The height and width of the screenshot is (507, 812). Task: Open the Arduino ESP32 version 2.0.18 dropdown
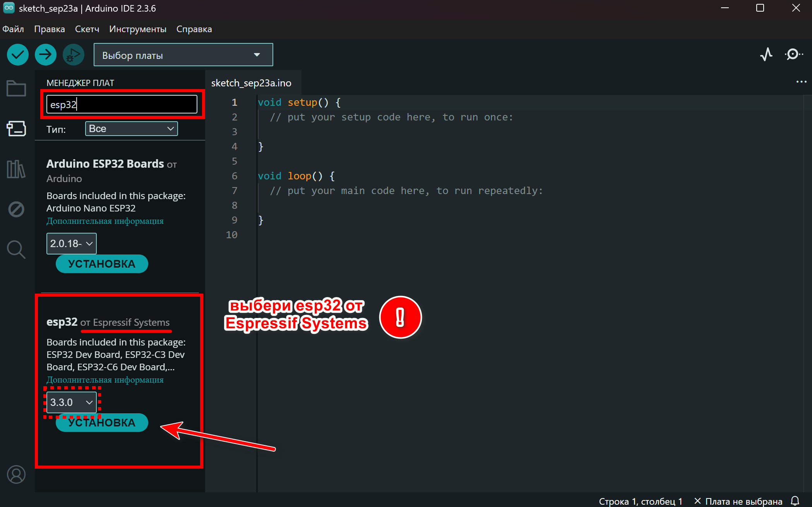(72, 244)
